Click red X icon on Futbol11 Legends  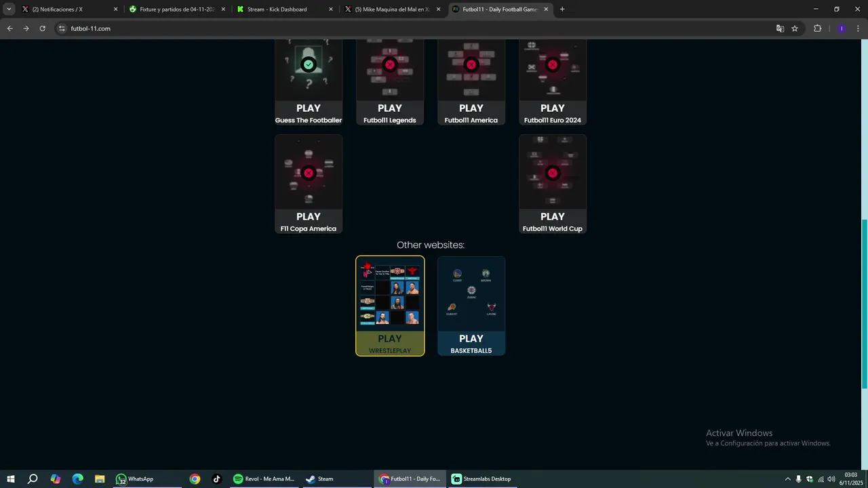pyautogui.click(x=390, y=64)
